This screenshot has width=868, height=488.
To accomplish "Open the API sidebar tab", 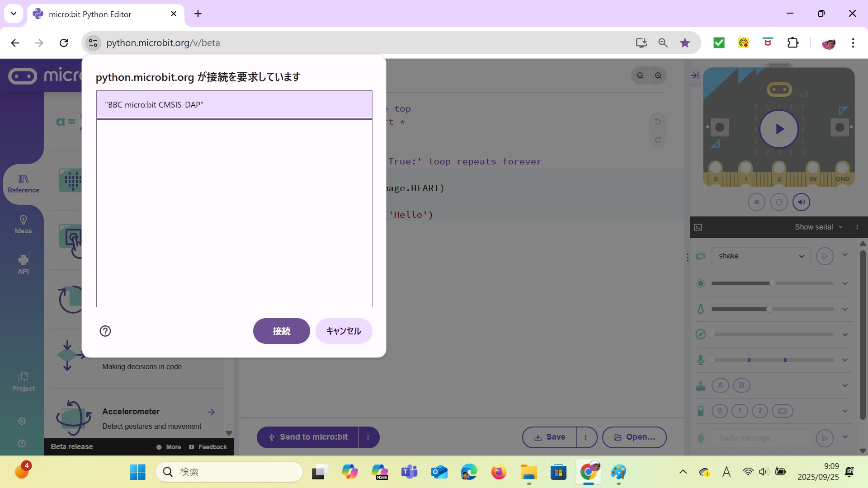I will (x=23, y=265).
